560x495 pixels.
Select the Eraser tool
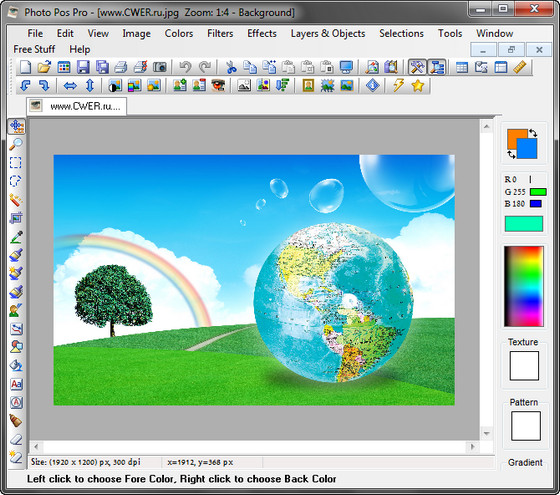tap(16, 439)
